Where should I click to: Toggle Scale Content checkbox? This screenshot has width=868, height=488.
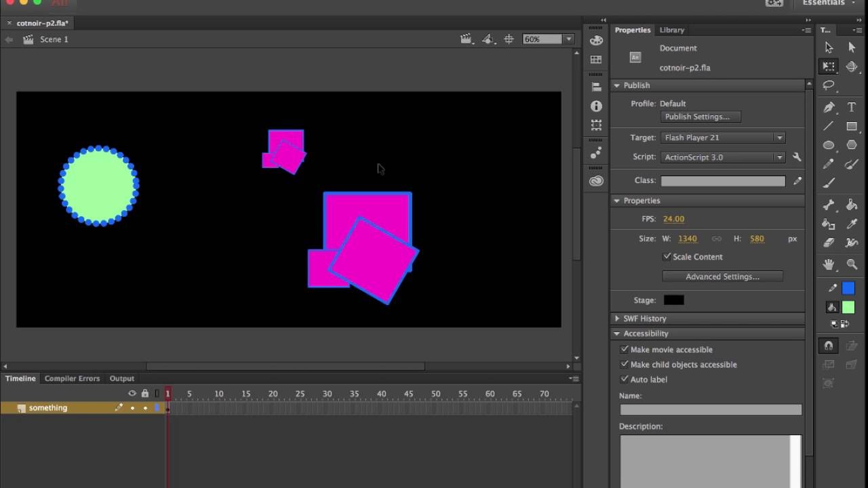click(667, 257)
